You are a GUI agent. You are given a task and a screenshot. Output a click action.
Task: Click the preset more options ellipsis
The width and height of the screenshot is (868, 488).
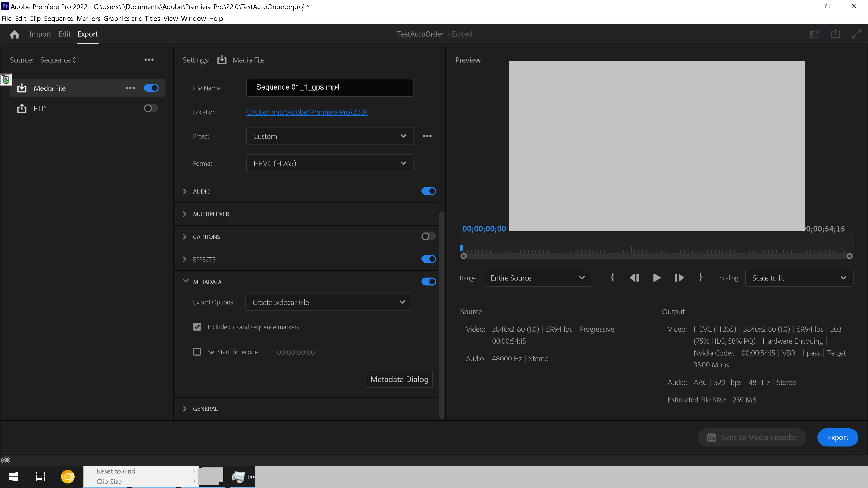coord(427,136)
